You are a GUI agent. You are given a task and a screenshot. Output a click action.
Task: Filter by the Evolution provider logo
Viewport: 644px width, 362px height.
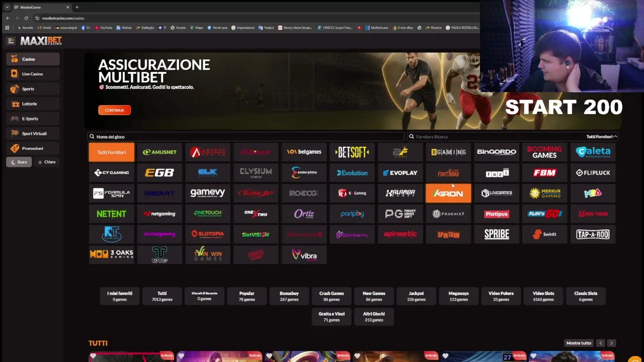(x=352, y=173)
